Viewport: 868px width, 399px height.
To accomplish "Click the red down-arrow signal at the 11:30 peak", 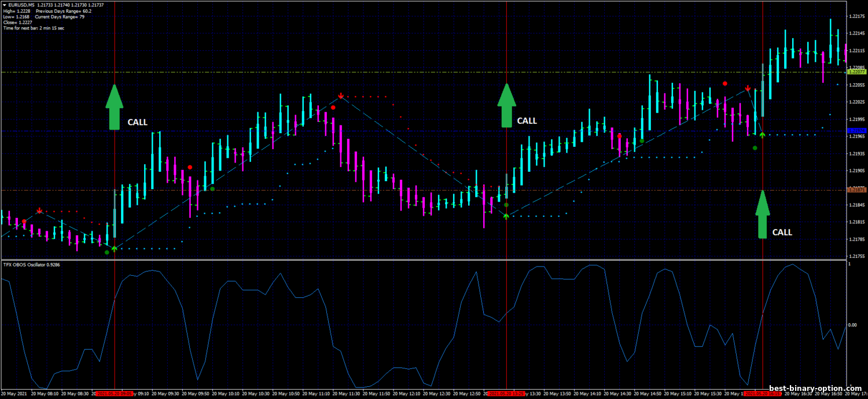I will coord(341,96).
